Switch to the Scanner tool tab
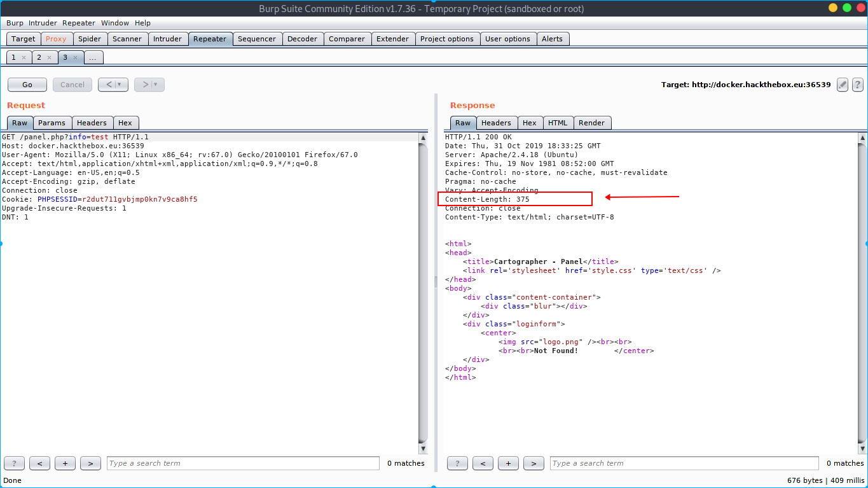 [x=127, y=39]
